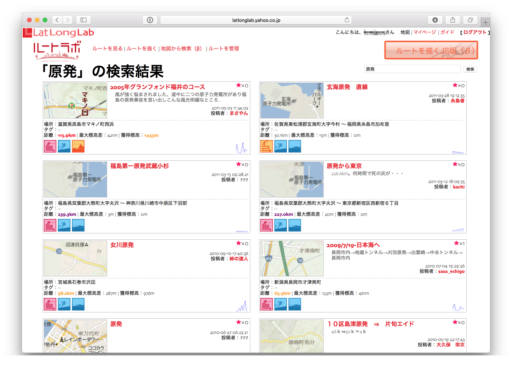This screenshot has height=384, width=512.
Task: Open the 日本海へ route title
Action: (353, 245)
